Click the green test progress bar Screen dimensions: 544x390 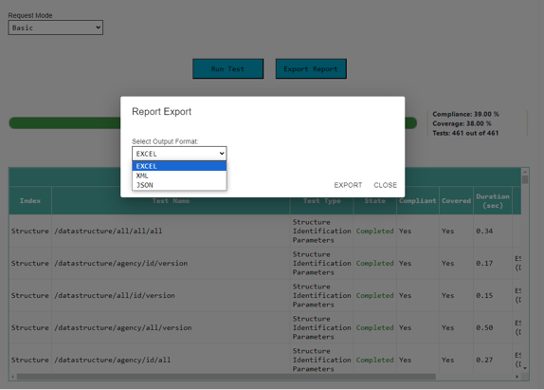coord(65,123)
